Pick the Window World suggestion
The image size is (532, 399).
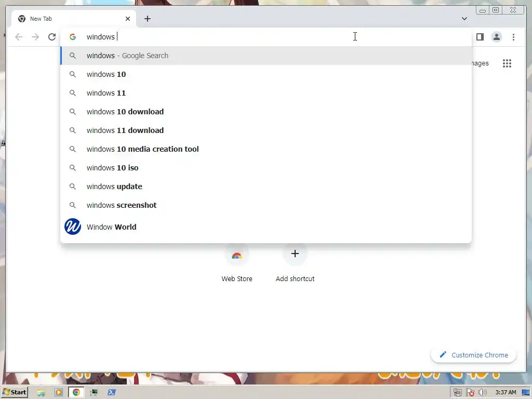(x=266, y=227)
